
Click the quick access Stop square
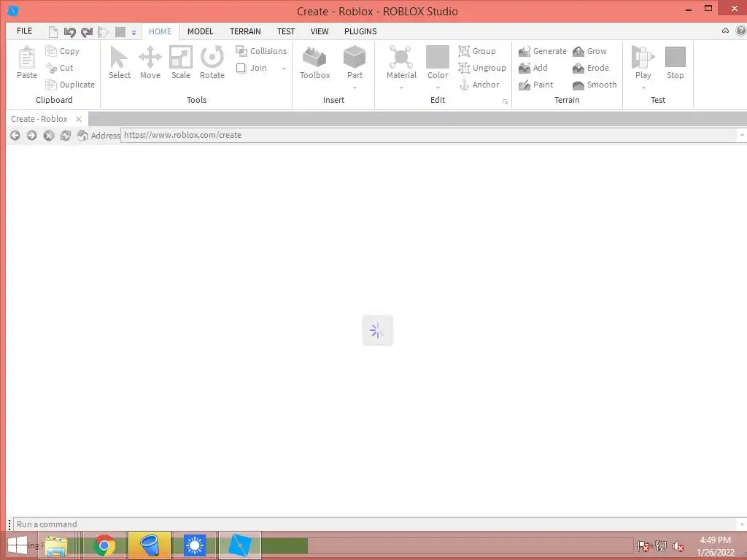[x=120, y=32]
